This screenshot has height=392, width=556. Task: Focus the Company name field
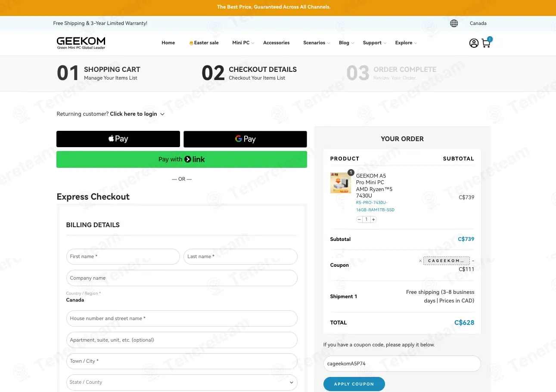tap(182, 278)
